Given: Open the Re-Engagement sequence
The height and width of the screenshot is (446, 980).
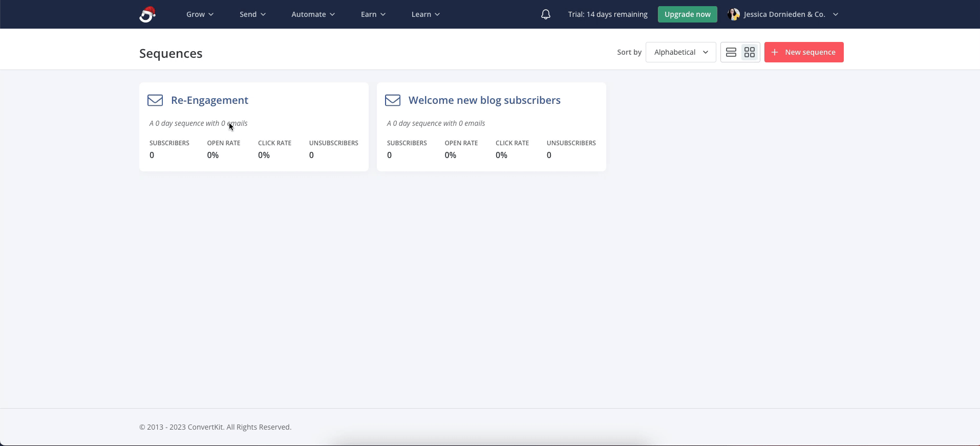Looking at the screenshot, I should [209, 100].
